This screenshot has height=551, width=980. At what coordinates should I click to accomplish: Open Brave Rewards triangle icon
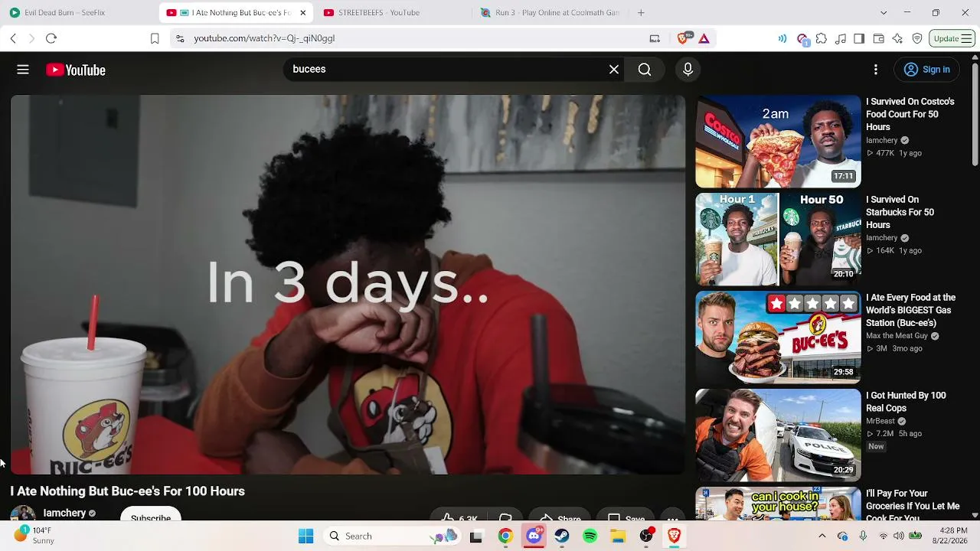704,38
